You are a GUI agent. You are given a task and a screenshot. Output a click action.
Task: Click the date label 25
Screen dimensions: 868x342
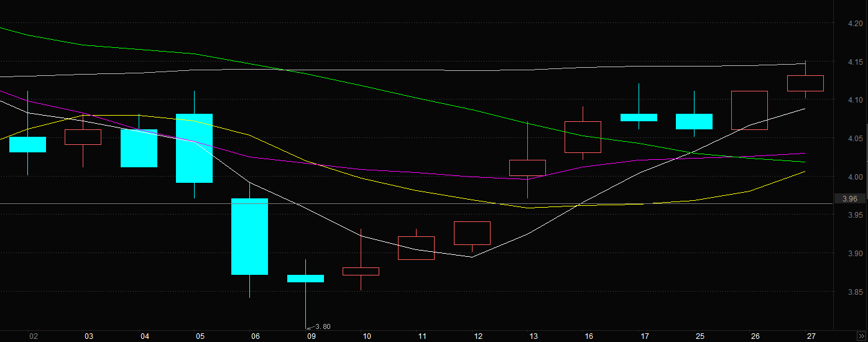pos(700,336)
